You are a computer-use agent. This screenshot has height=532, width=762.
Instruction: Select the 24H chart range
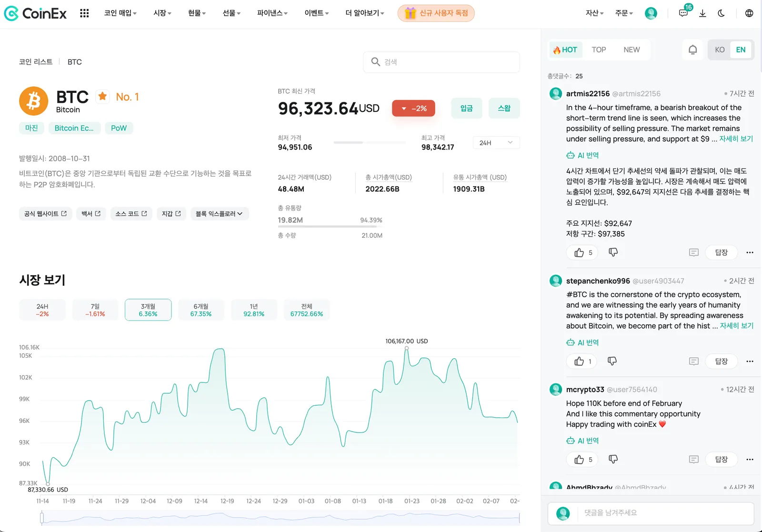[42, 310]
